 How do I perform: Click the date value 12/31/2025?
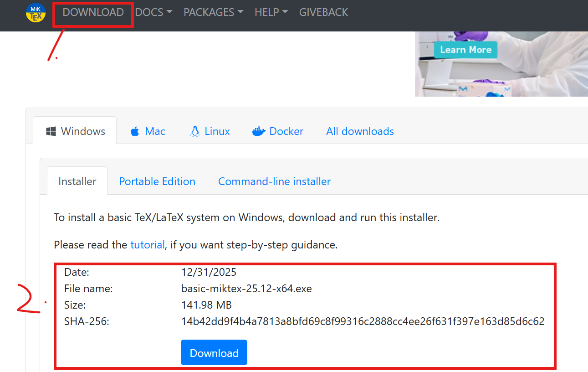coord(209,272)
